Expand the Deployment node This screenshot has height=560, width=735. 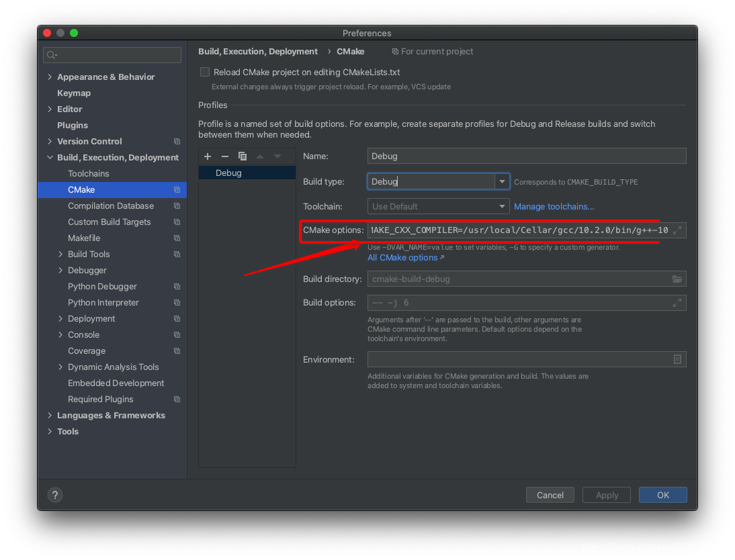click(60, 319)
